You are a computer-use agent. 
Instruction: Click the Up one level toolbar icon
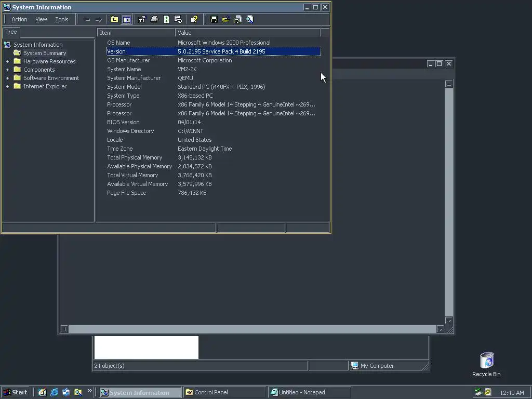114,19
